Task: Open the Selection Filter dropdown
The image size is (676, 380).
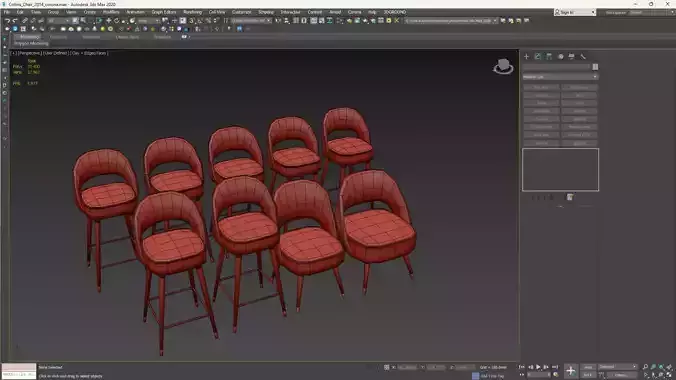Action: pos(58,20)
